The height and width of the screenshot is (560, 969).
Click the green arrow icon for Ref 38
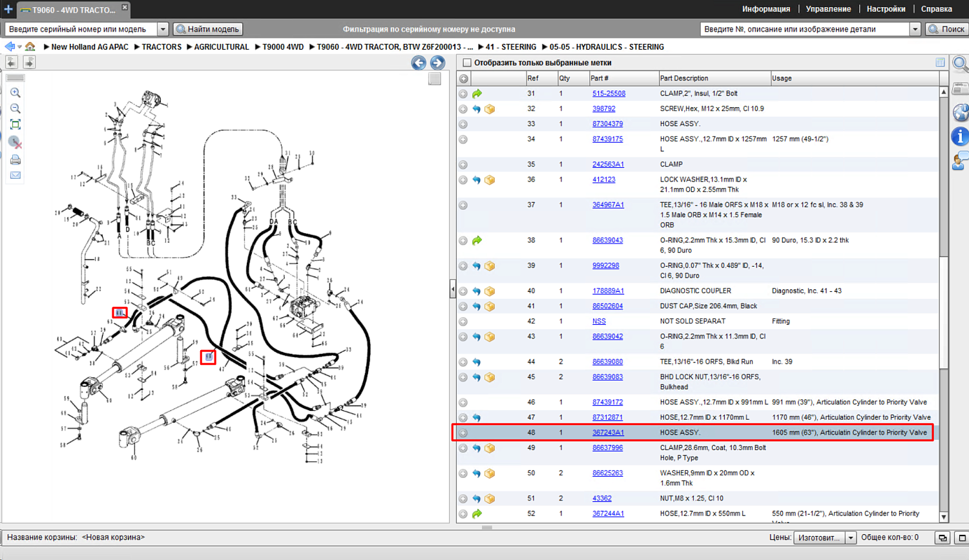pos(477,240)
